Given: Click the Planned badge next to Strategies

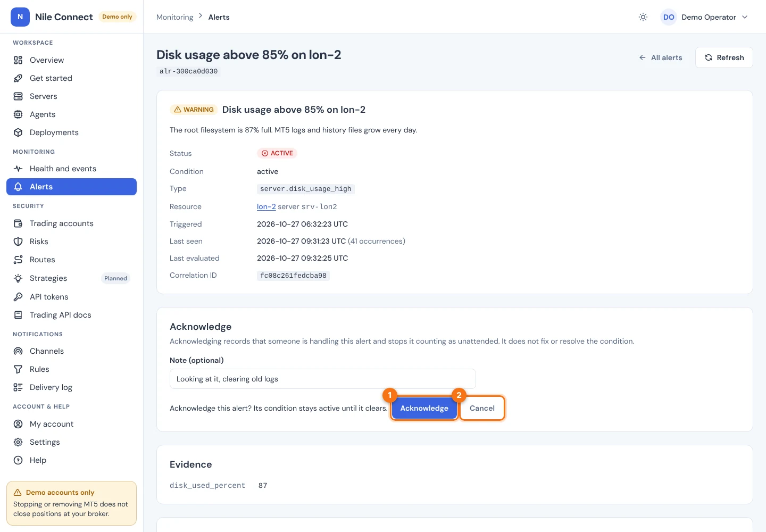Looking at the screenshot, I should (115, 278).
